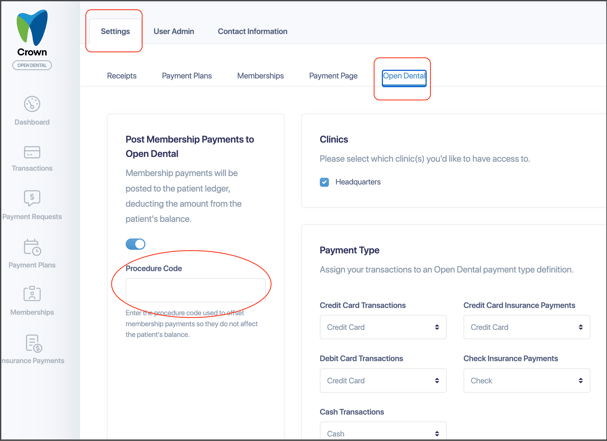Image resolution: width=607 pixels, height=441 pixels.
Task: Open the Memberships badge icon
Action: [32, 293]
